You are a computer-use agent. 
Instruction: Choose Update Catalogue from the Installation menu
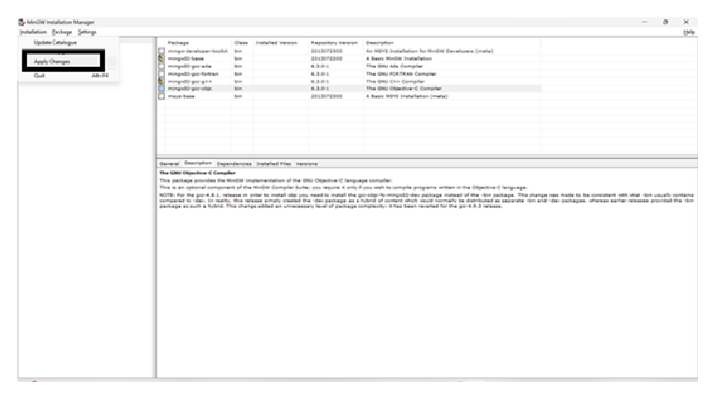click(55, 42)
